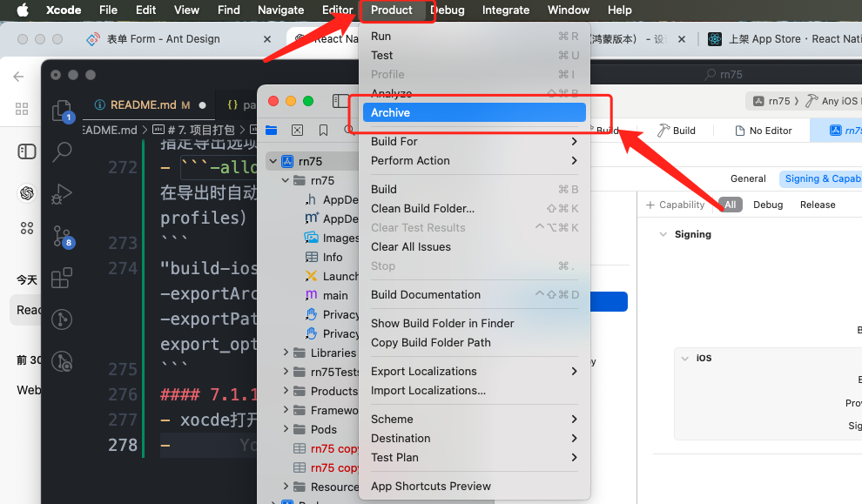The height and width of the screenshot is (504, 862).
Task: Click the add Capability button
Action: pyautogui.click(x=675, y=205)
